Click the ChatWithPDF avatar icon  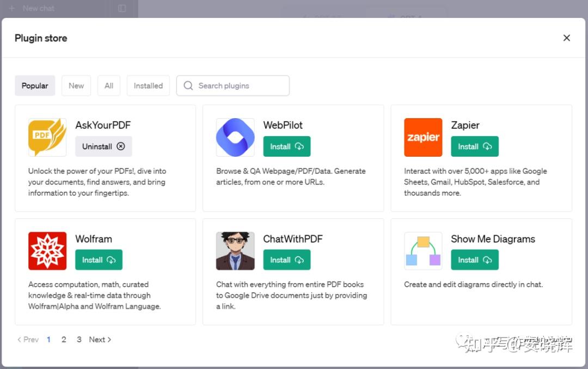point(235,251)
